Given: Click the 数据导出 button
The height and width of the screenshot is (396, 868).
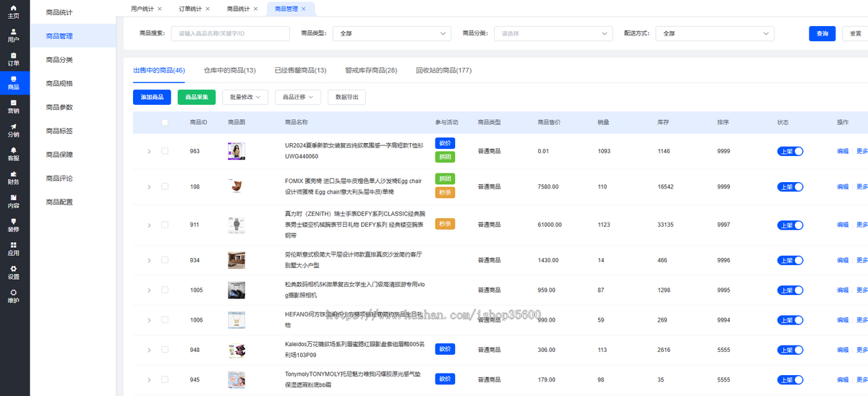Looking at the screenshot, I should (x=346, y=97).
